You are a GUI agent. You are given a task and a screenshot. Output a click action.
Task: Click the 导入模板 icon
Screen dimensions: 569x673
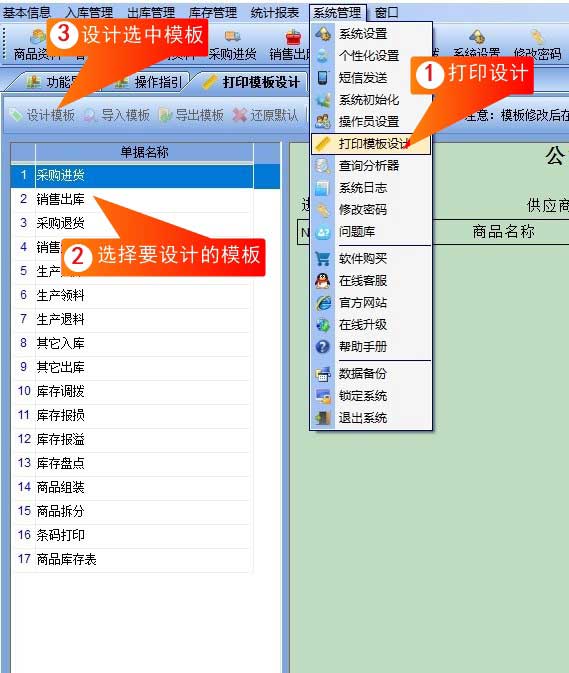pos(90,115)
